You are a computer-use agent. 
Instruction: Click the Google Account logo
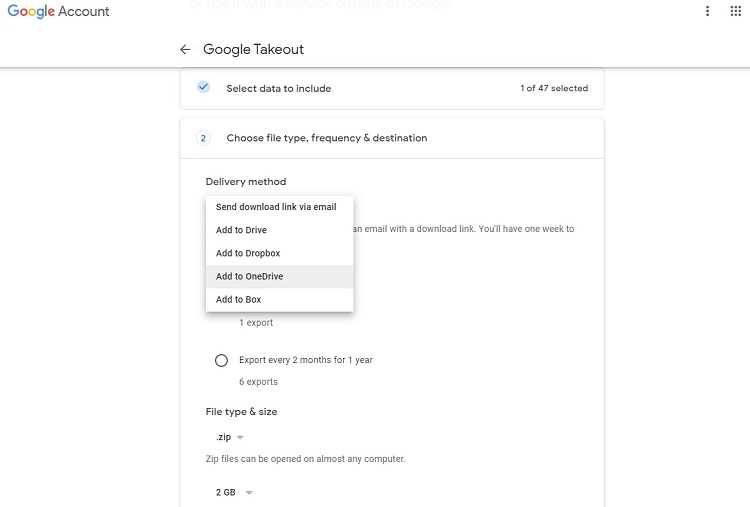tap(58, 11)
